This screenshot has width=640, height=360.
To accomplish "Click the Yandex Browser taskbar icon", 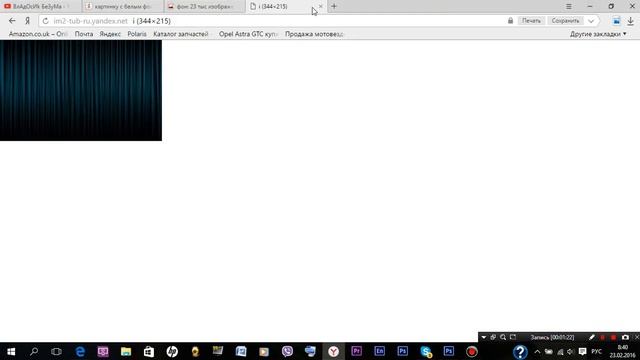I will pos(333,351).
